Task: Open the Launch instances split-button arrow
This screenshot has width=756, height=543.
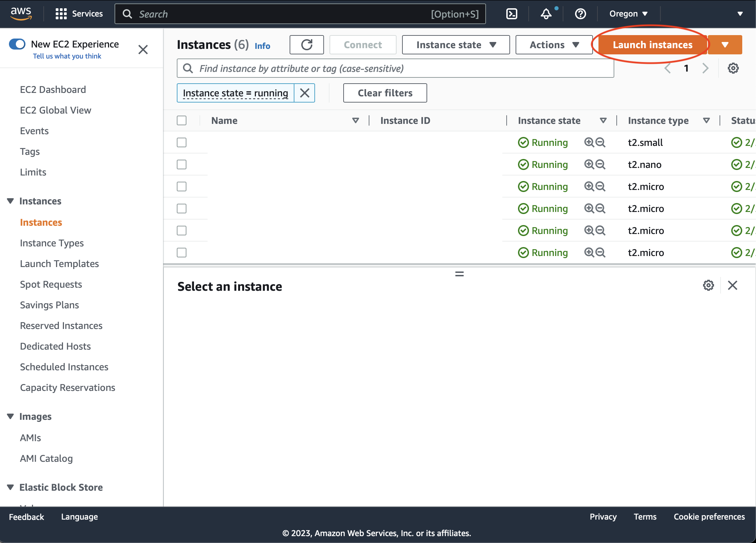Action: (725, 45)
